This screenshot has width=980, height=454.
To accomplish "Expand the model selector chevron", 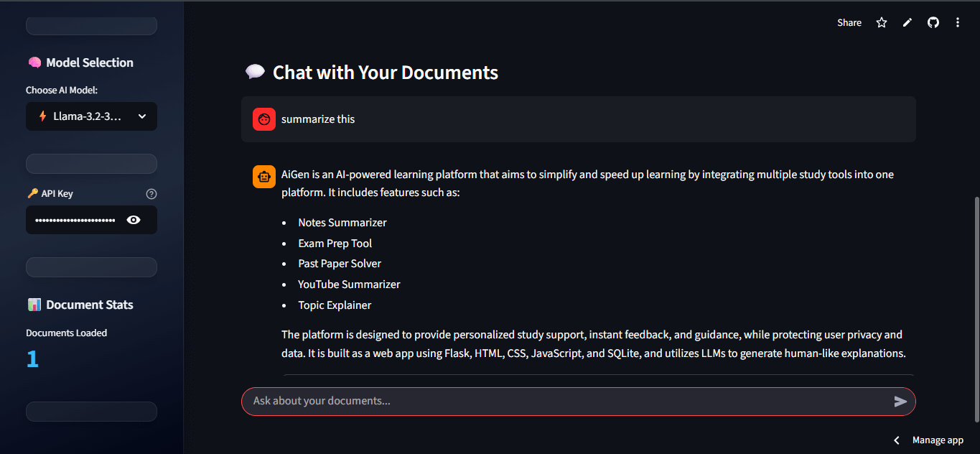I will (142, 116).
